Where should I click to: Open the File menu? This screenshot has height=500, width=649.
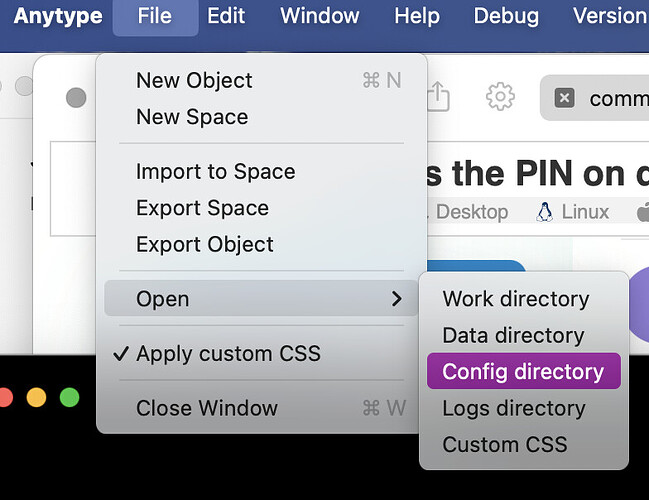pos(155,16)
